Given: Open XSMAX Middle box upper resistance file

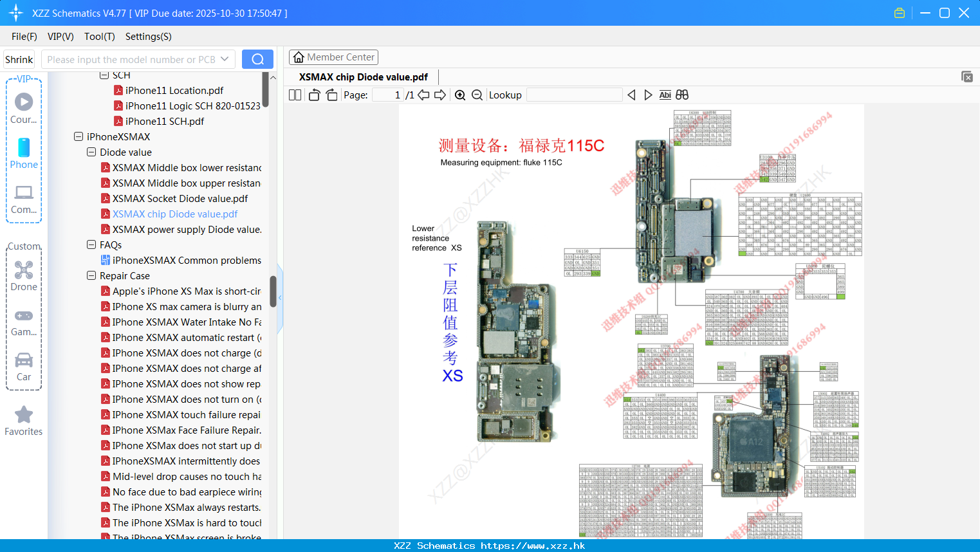Looking at the screenshot, I should point(181,183).
